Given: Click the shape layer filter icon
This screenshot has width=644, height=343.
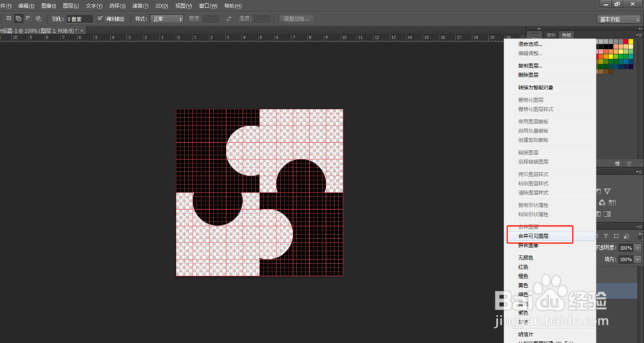Looking at the screenshot, I should coord(616,236).
